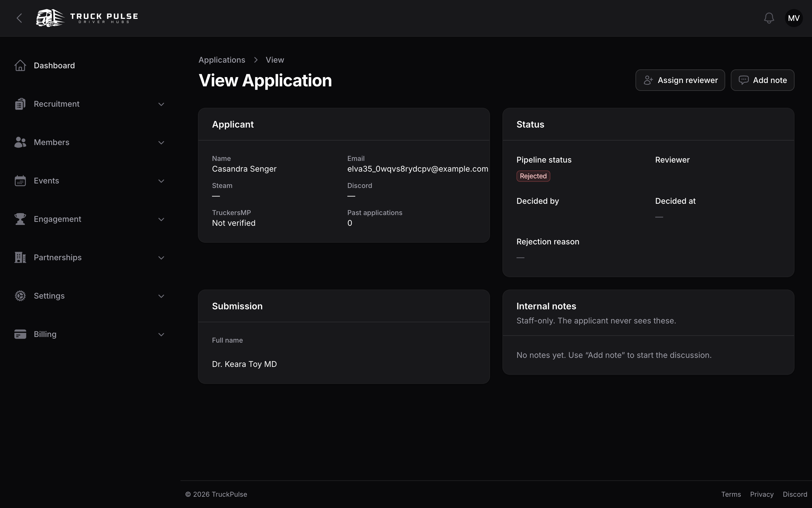Click the Rejection reason label
Viewport: 812px width, 508px height.
click(x=548, y=242)
